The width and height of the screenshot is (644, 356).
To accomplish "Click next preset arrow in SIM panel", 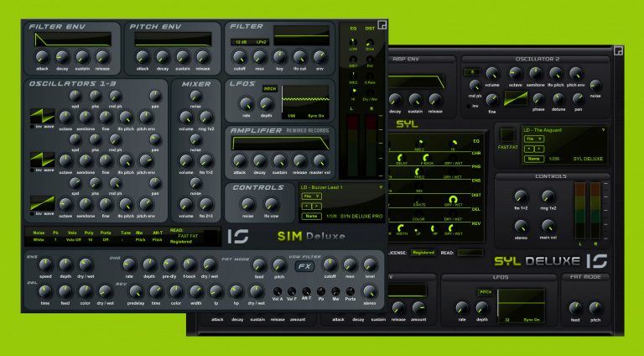I will 317,207.
